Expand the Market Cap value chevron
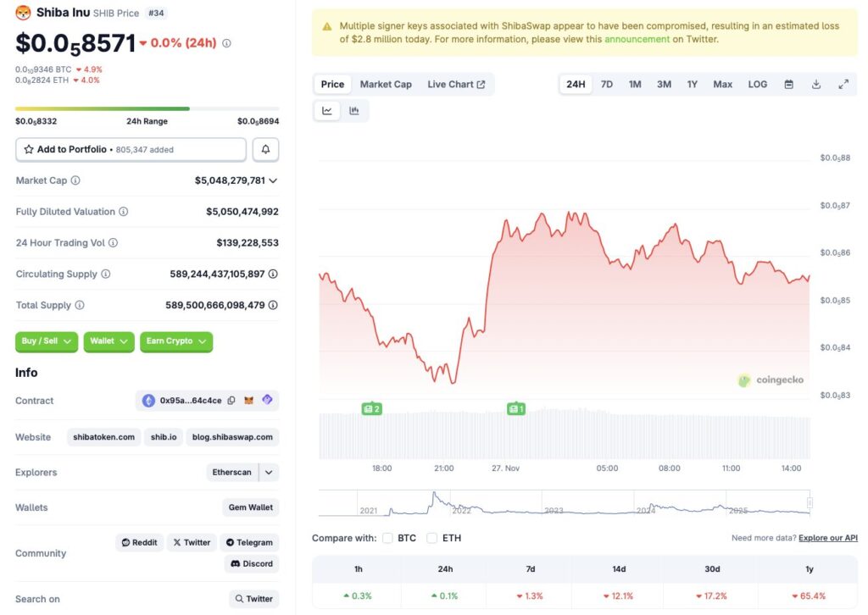Image resolution: width=868 pixels, height=615 pixels. coord(273,180)
